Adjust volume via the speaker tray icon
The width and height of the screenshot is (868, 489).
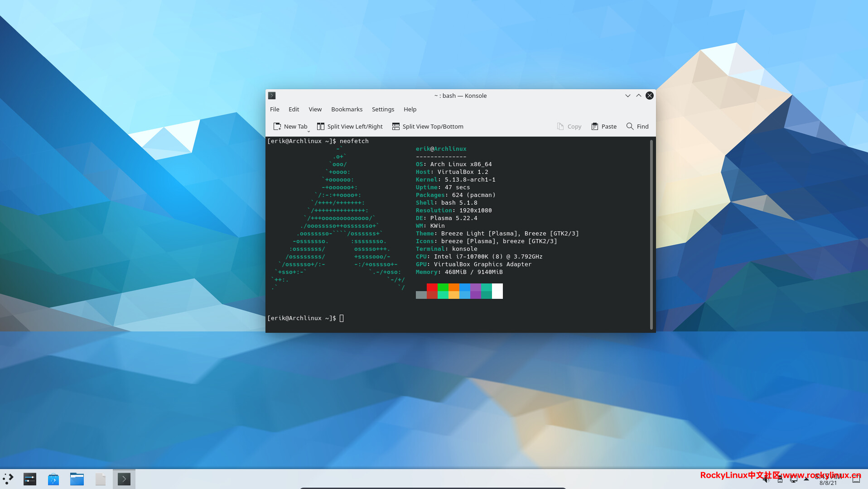coord(766,479)
